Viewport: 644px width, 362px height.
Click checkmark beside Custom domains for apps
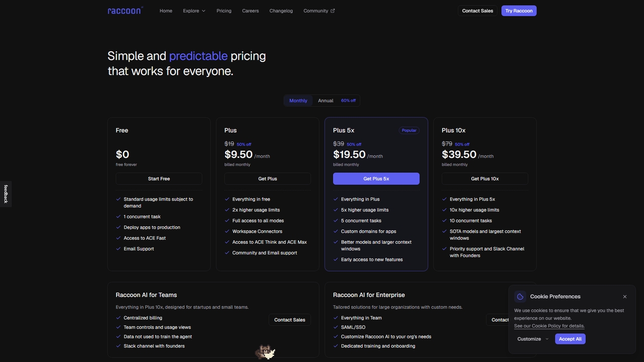(336, 231)
